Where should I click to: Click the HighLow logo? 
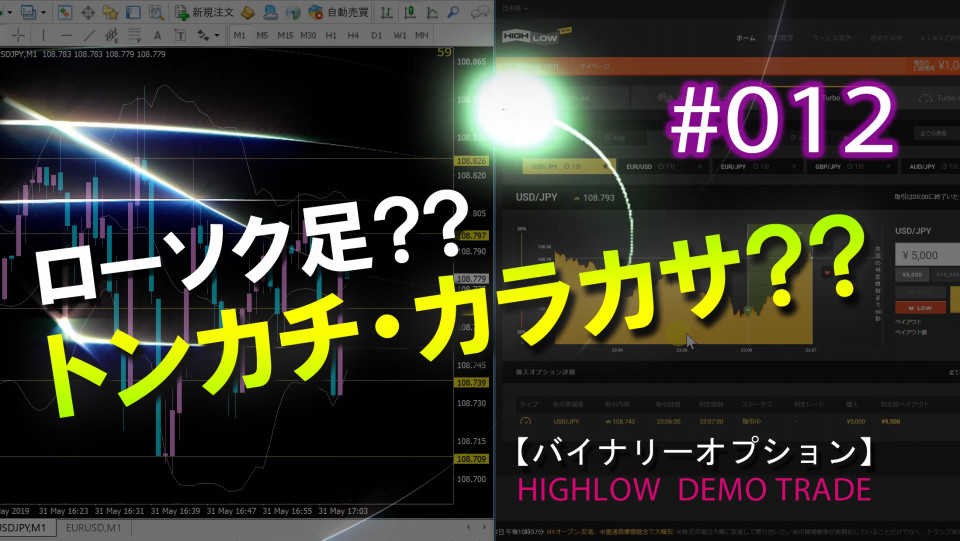tap(535, 36)
